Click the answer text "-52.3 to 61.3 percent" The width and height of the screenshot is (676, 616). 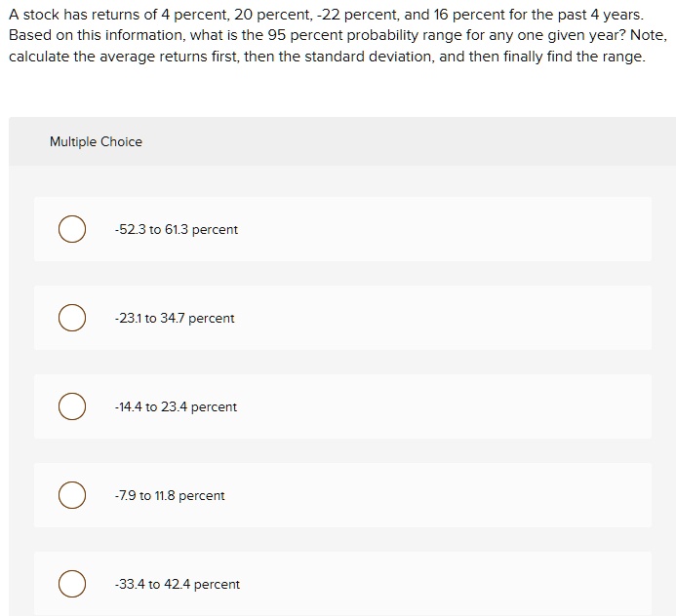(176, 230)
